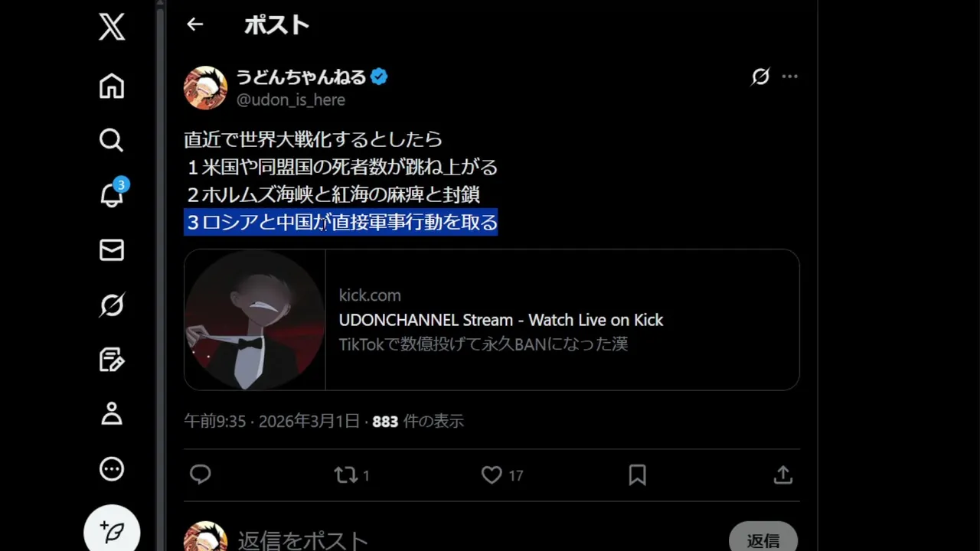Open the notepad-and-pen icon in sidebar
The width and height of the screenshot is (980, 551).
[x=112, y=360]
